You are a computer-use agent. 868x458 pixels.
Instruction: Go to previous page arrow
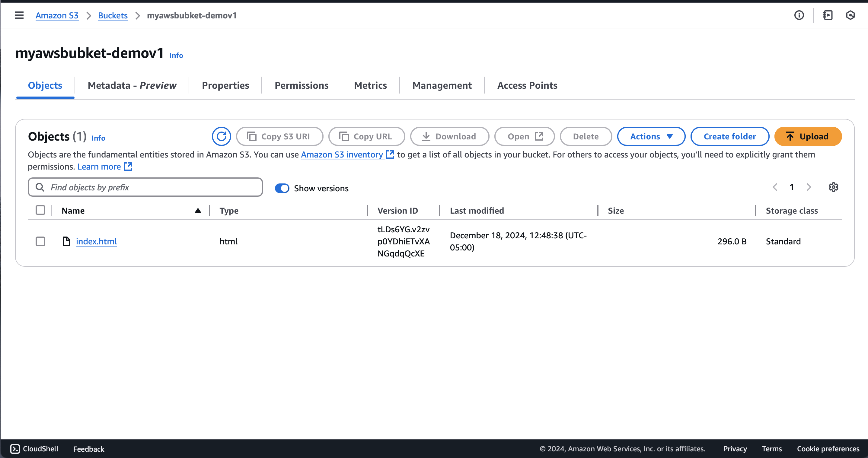click(x=775, y=187)
